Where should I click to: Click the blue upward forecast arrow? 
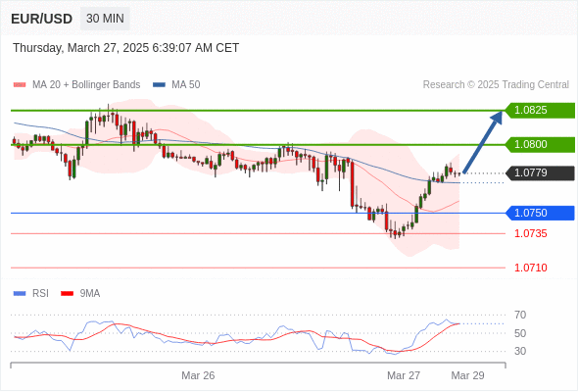pyautogui.click(x=483, y=141)
